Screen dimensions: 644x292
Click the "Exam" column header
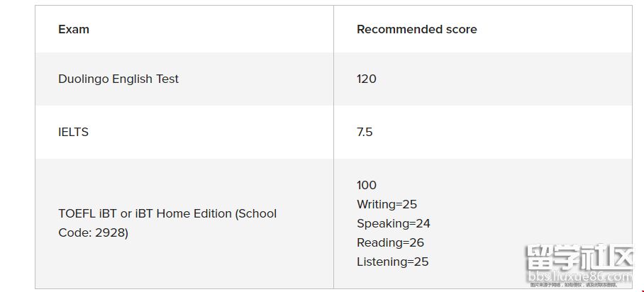74,29
